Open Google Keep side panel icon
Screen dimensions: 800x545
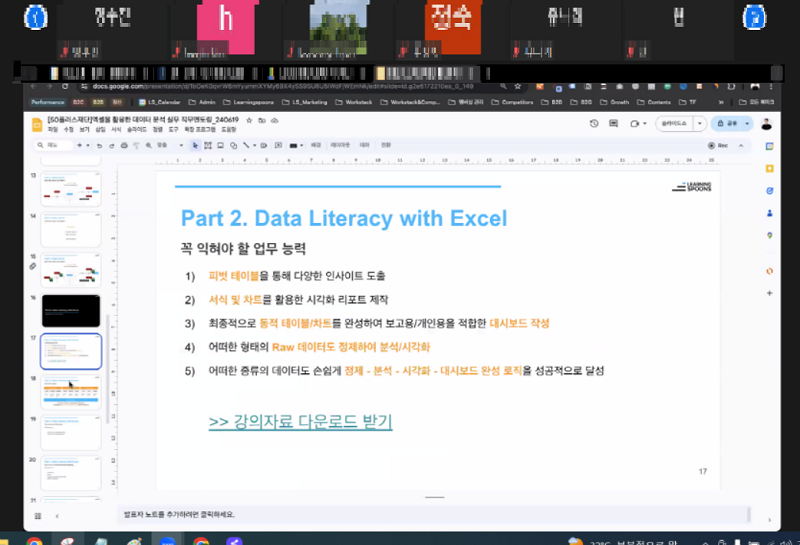point(769,168)
